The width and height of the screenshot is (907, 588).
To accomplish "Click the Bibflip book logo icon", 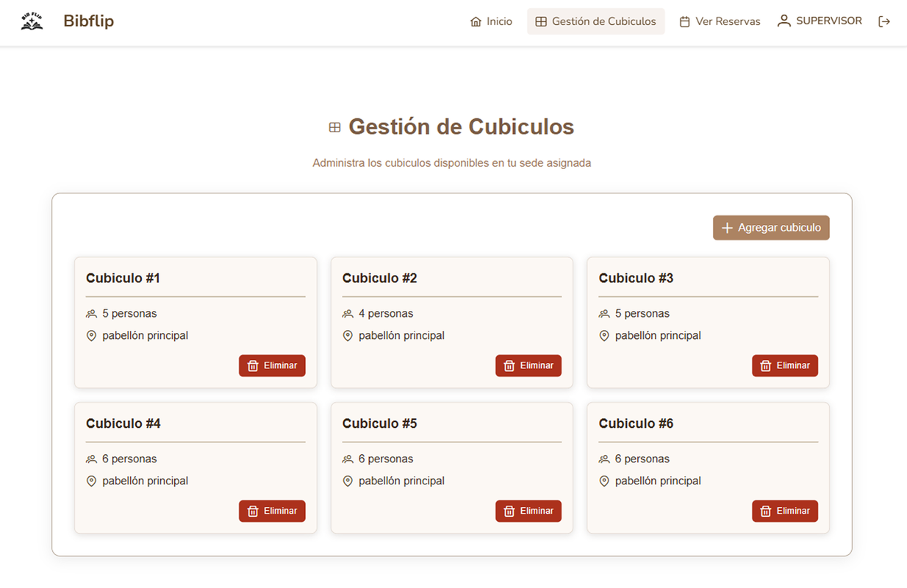I will coord(32,21).
